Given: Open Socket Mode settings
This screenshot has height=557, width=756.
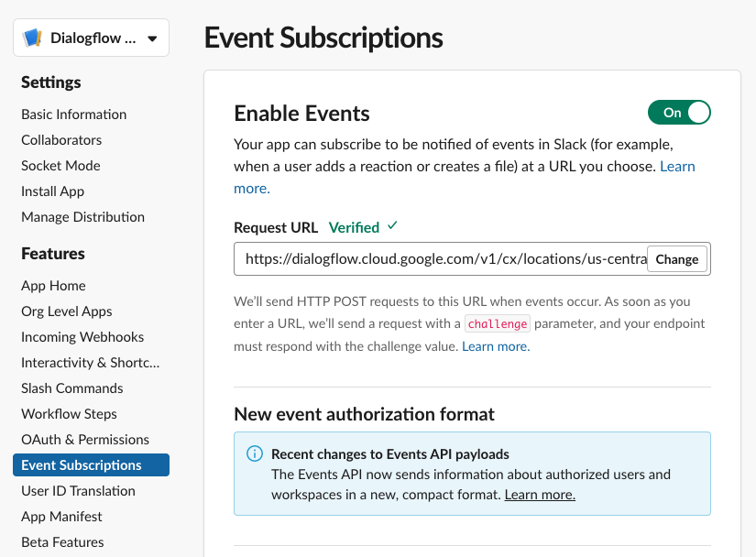Looking at the screenshot, I should [60, 166].
